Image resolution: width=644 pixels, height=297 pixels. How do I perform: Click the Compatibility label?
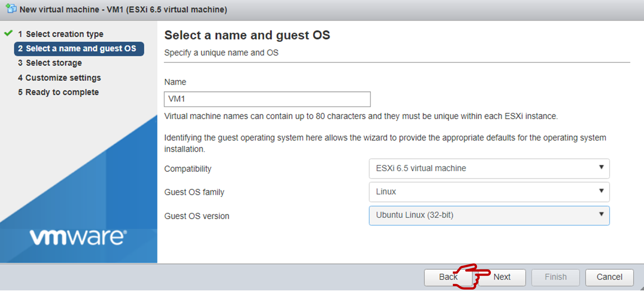click(x=188, y=169)
